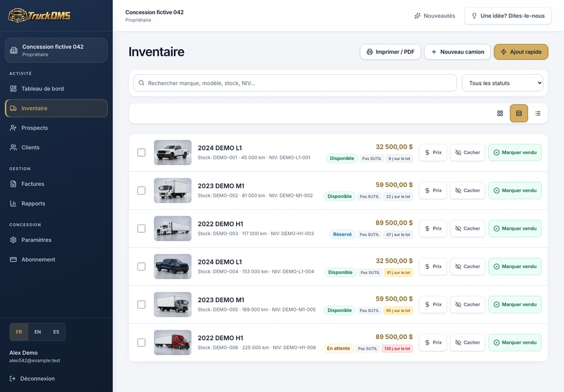Click the search magnifier icon
Viewport: 564px width, 392px height.
[x=142, y=83]
